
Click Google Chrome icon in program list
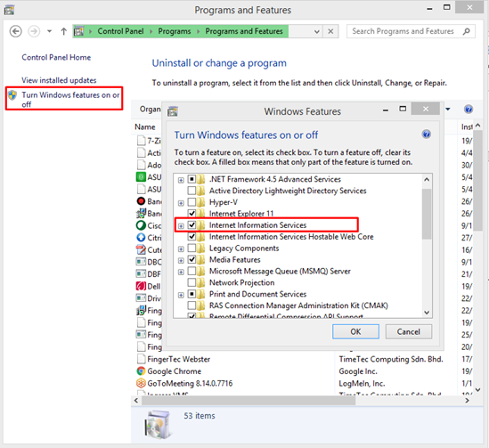141,371
